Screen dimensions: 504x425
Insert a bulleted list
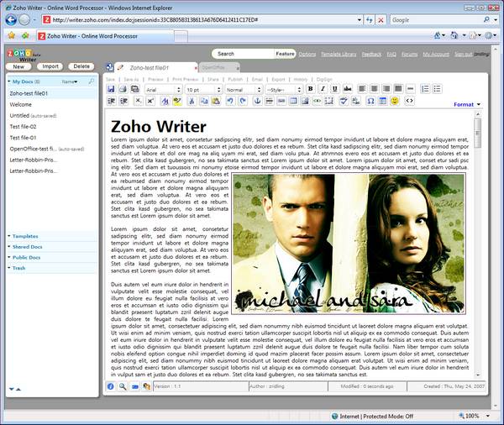click(x=437, y=89)
